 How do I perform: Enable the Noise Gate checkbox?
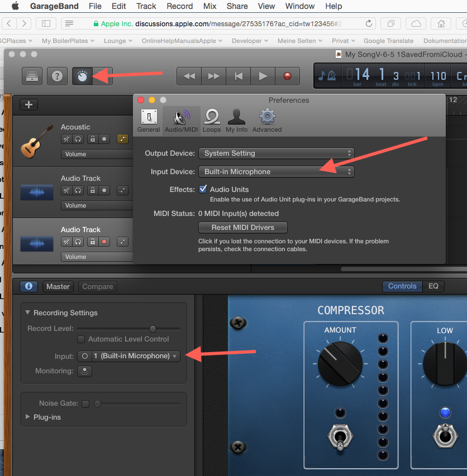point(85,404)
